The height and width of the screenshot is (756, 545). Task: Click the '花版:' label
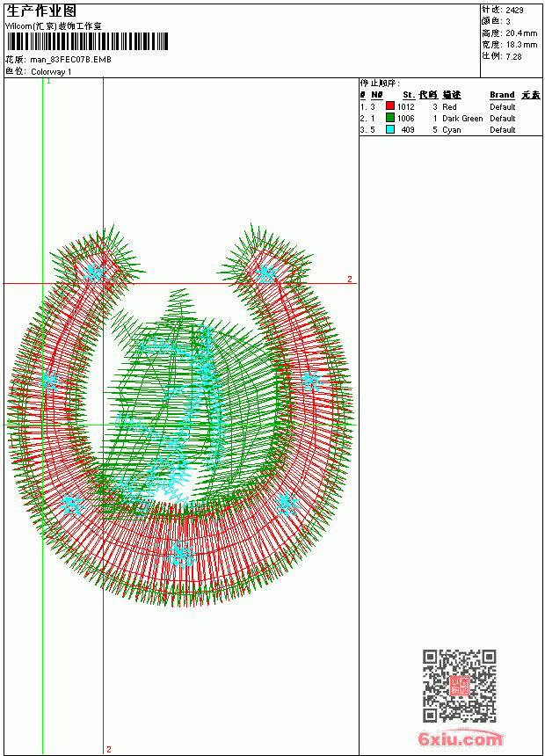point(17,59)
